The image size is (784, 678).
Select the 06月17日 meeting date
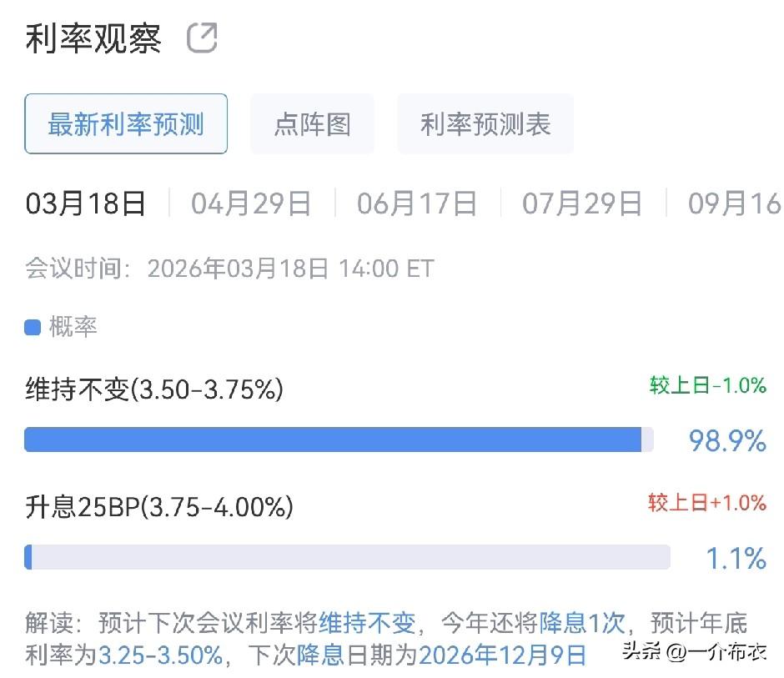pyautogui.click(x=417, y=202)
